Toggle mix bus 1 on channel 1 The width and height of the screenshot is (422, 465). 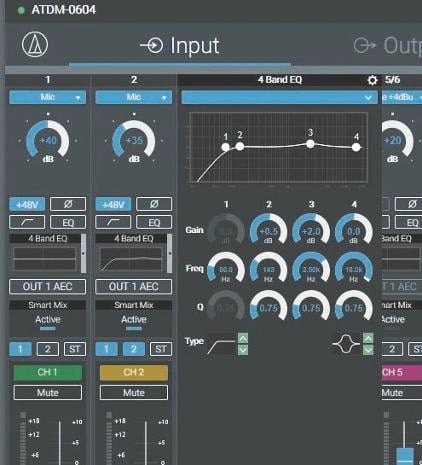(x=20, y=349)
